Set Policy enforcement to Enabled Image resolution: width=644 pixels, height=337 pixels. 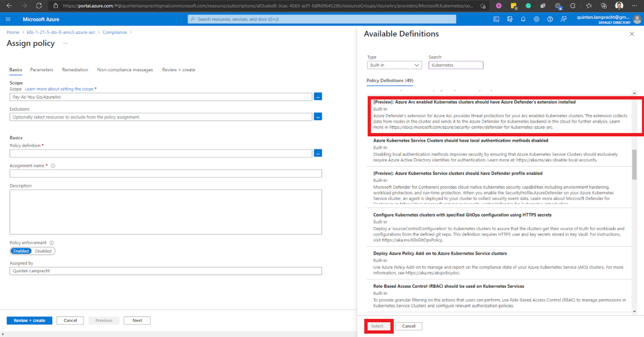[x=21, y=251]
